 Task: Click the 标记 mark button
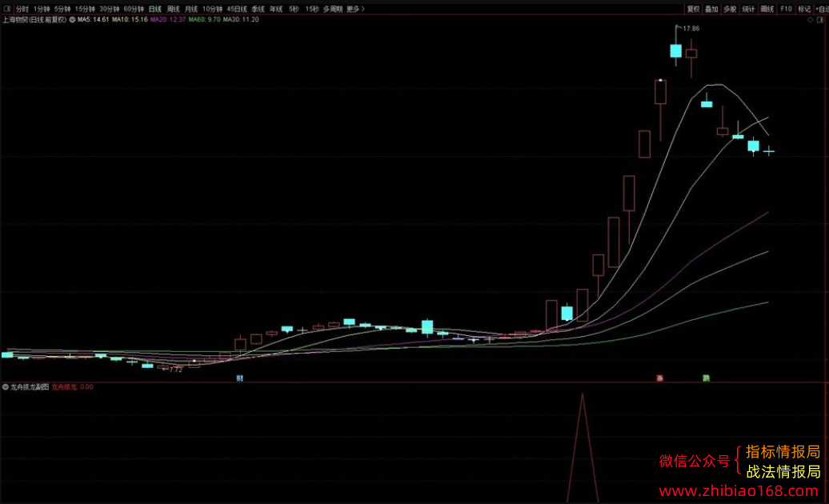(x=804, y=9)
